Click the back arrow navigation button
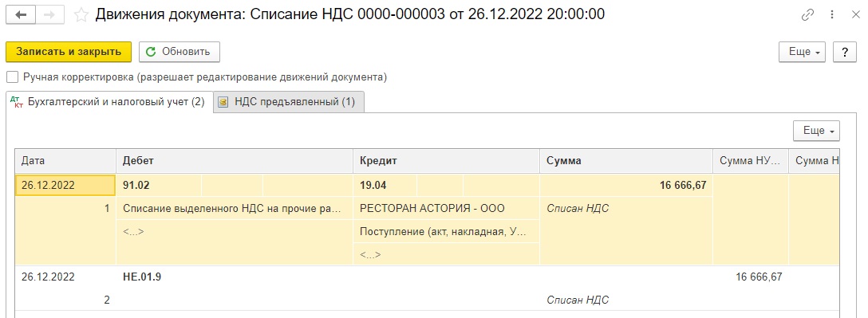Screen dimensions: 868x318 22,15
